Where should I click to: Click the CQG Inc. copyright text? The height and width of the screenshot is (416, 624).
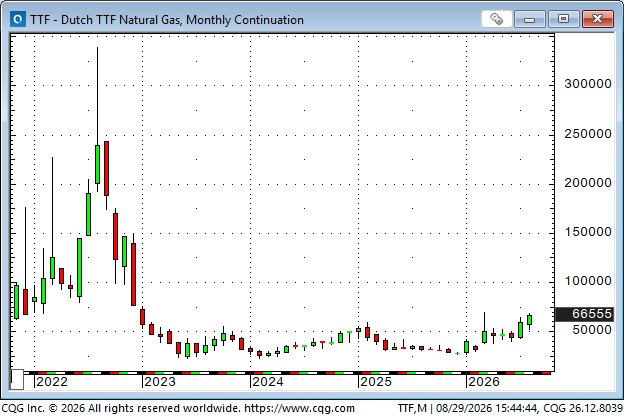[x=121, y=408]
